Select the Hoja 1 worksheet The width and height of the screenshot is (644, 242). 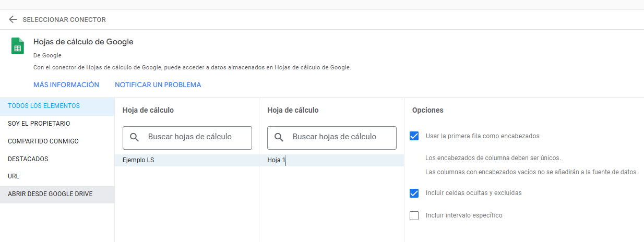coord(331,161)
